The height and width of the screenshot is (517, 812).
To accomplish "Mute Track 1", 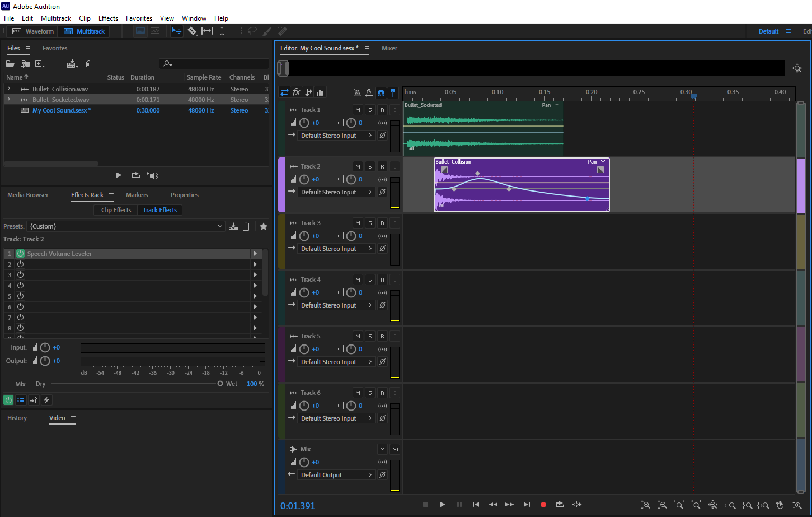I will coord(358,110).
